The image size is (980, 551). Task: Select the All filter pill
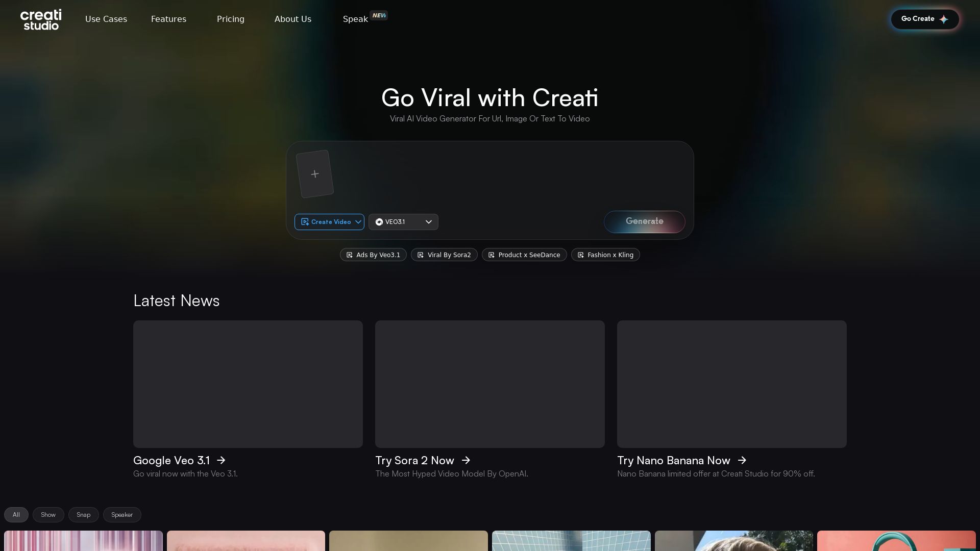coord(16,514)
